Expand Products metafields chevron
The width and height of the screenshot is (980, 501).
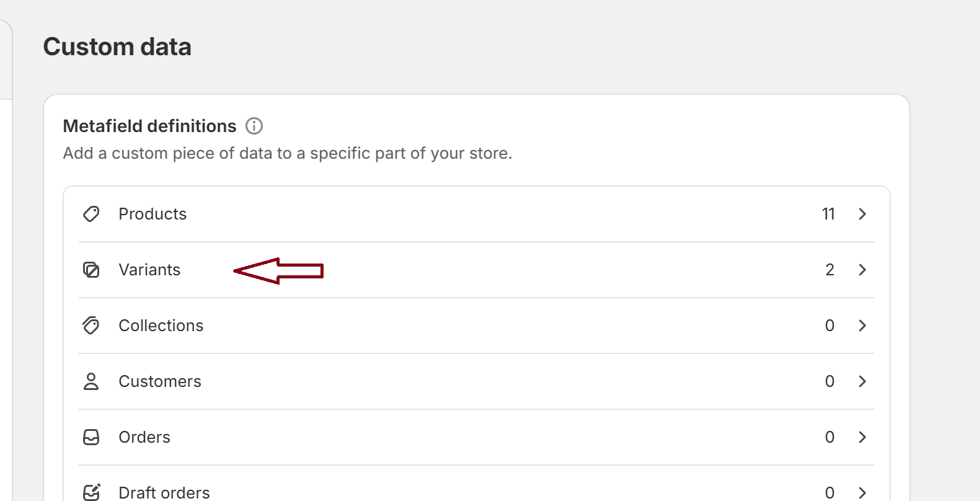pos(862,214)
